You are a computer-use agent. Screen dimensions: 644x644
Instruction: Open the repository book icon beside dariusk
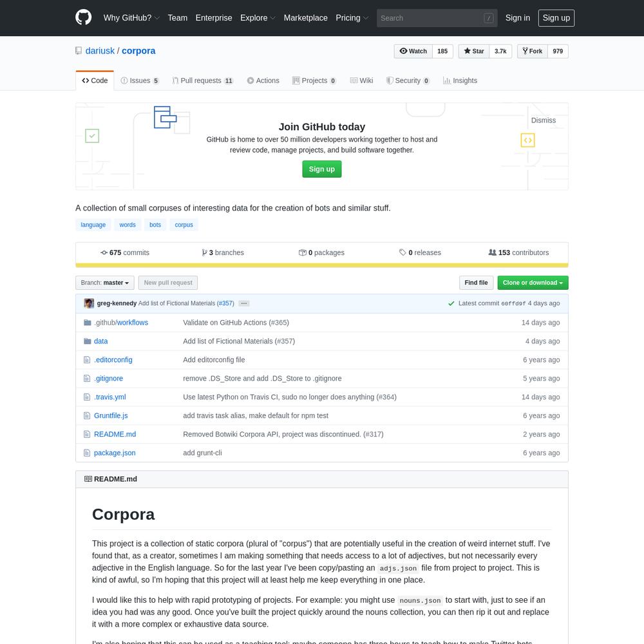click(79, 51)
